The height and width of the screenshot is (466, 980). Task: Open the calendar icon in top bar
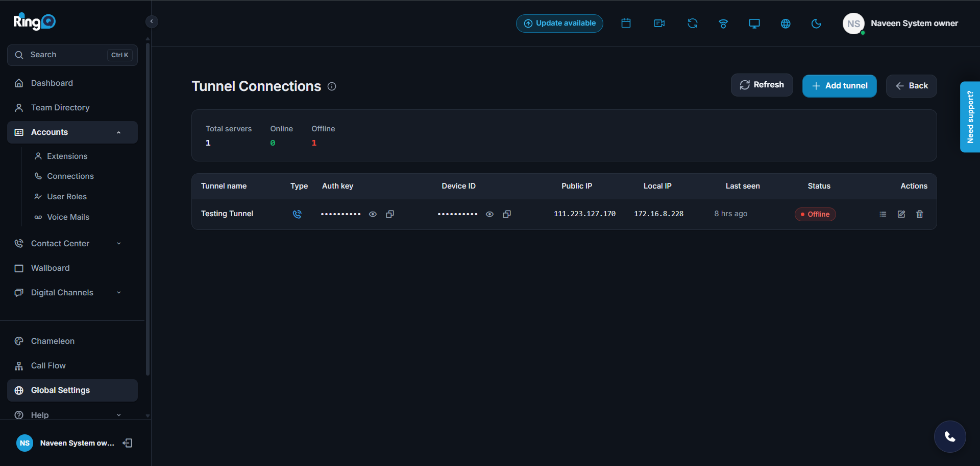pyautogui.click(x=626, y=23)
